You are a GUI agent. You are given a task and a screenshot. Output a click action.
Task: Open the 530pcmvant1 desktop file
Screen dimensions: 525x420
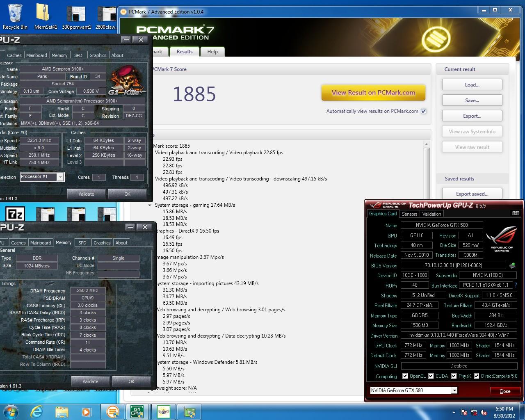[x=76, y=16]
